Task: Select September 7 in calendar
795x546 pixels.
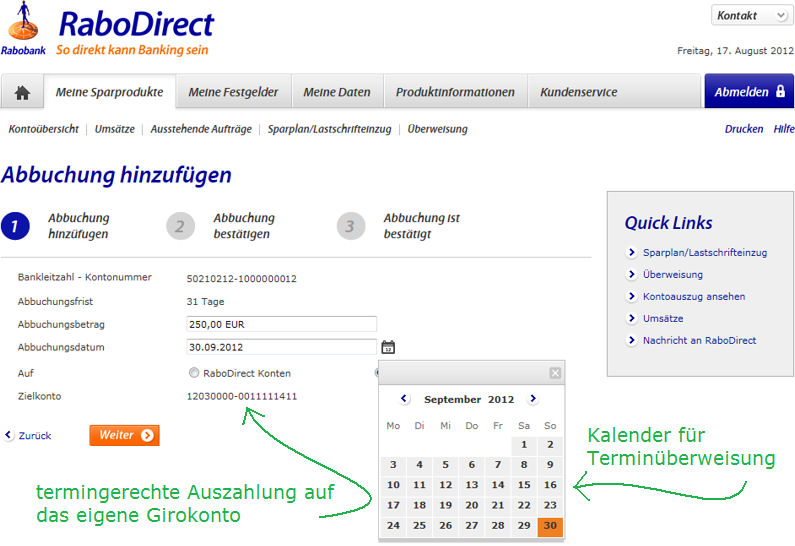Action: (x=498, y=465)
